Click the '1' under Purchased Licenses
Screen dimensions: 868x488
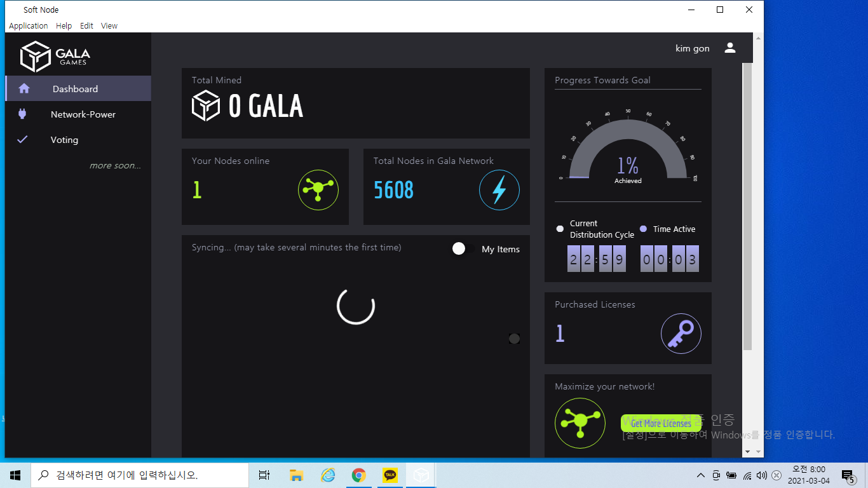click(560, 334)
